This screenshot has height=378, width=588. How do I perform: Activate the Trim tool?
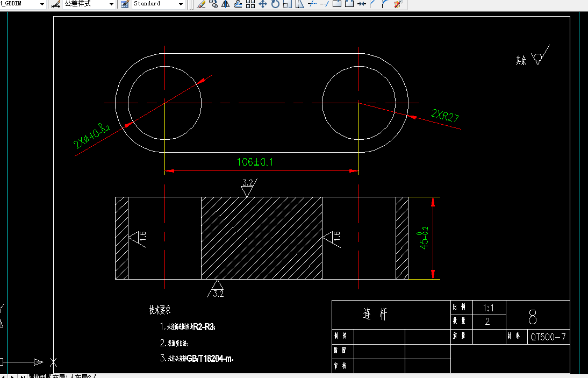click(x=312, y=4)
